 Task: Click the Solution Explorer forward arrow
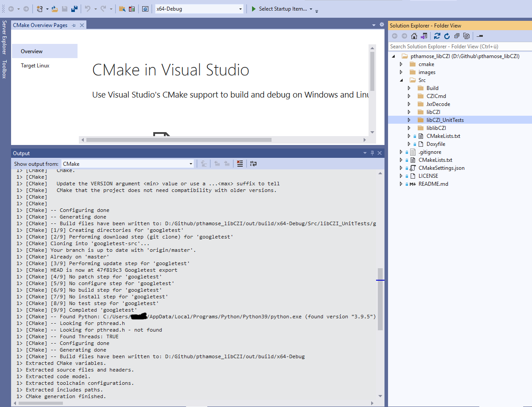pyautogui.click(x=404, y=36)
